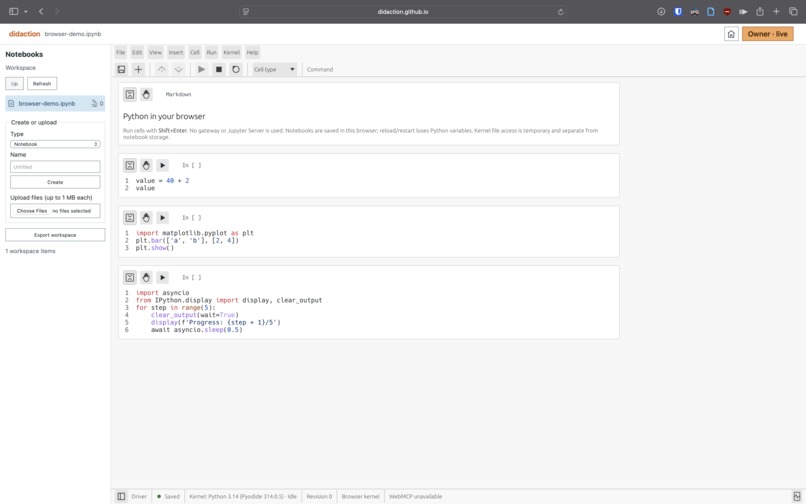Click the hand icon on the matplotlib cell

[146, 218]
